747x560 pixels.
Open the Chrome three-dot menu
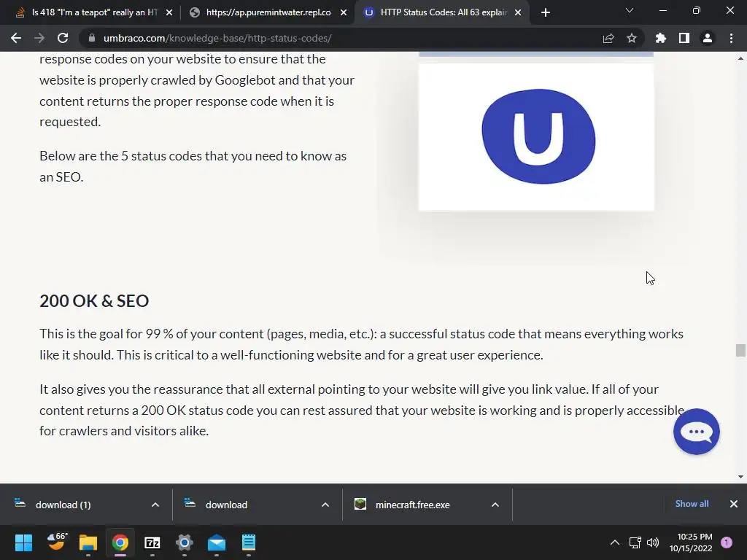click(731, 38)
